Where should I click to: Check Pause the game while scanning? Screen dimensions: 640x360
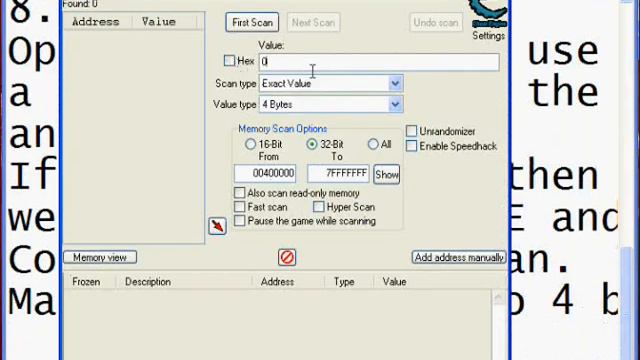[240, 221]
